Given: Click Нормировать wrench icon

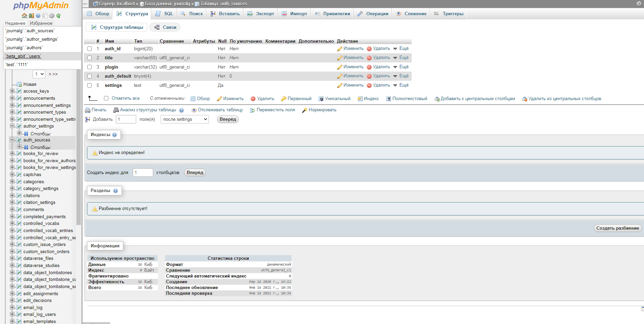Looking at the screenshot, I should click(x=305, y=110).
